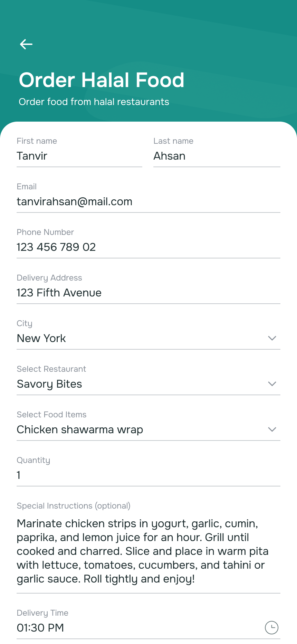Click the halal restaurants subtitle text

(x=94, y=102)
